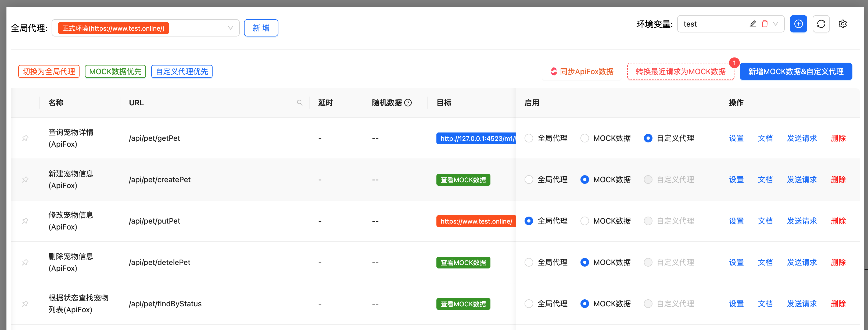868x330 pixels.
Task: Click the 随机数据 help question icon
Action: [x=408, y=103]
